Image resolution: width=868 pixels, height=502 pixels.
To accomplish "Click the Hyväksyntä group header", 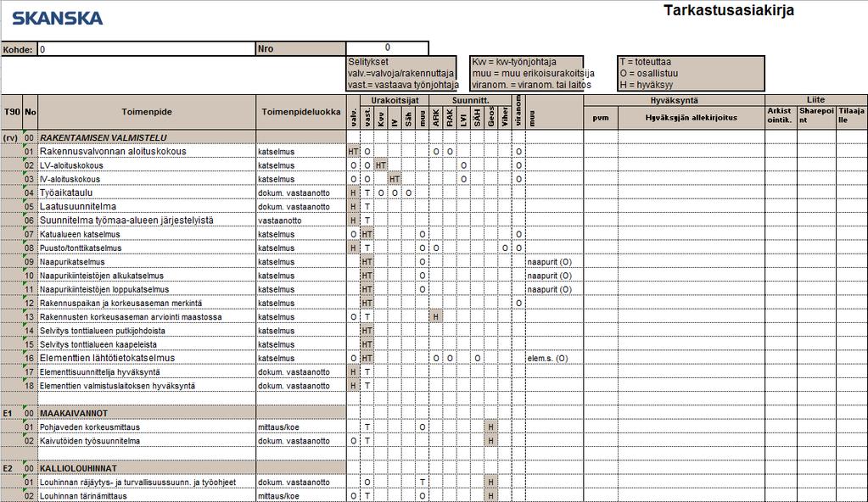I will (675, 100).
